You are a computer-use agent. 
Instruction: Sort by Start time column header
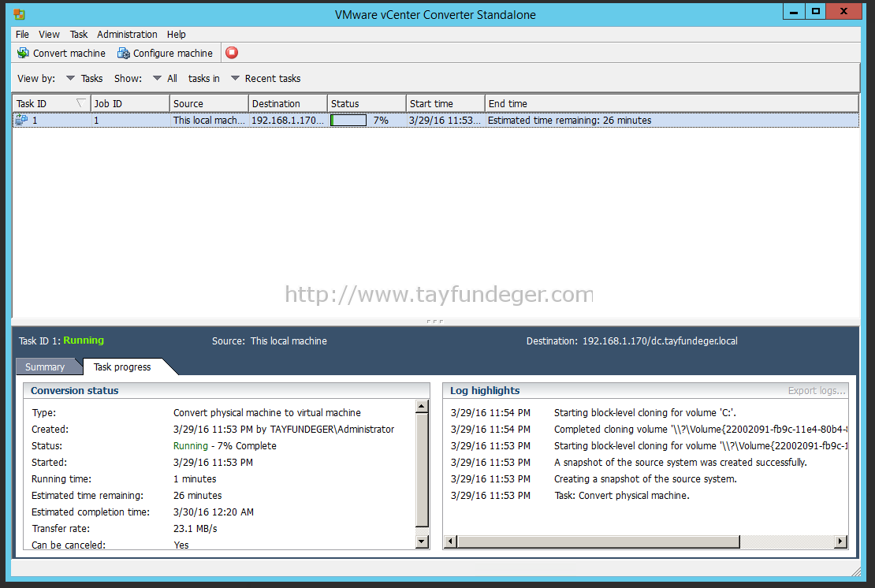tap(445, 103)
